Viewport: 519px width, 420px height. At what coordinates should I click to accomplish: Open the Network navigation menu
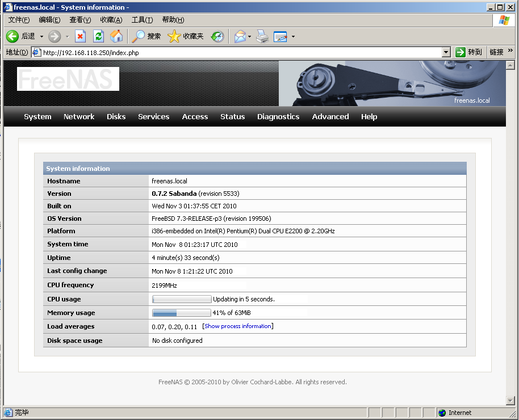[79, 116]
